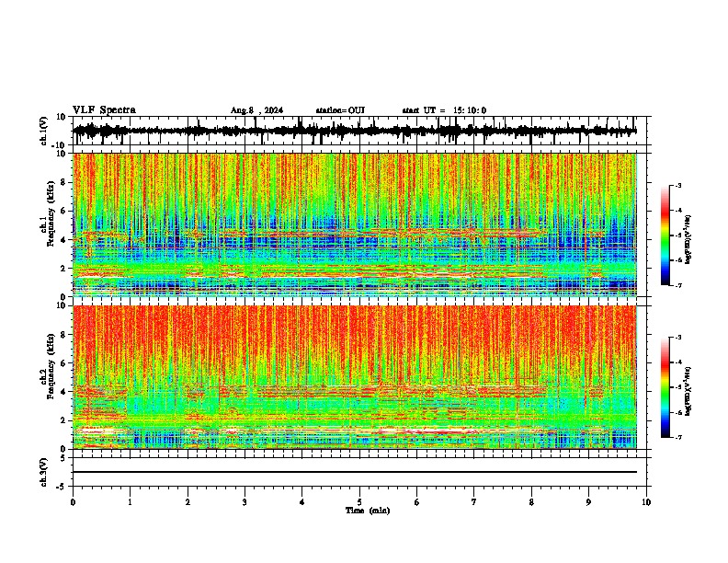Click time axis tick label '0'

tap(73, 502)
